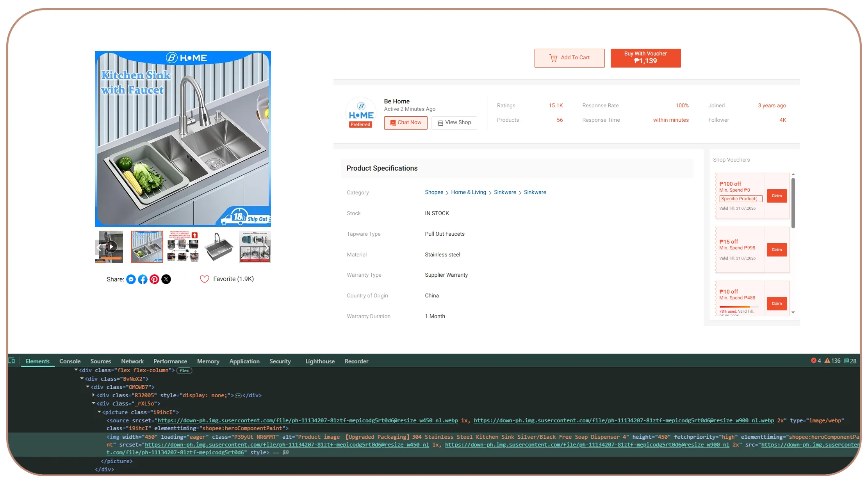The image size is (868, 484).
Task: Collapse the picture element node
Action: (x=99, y=412)
